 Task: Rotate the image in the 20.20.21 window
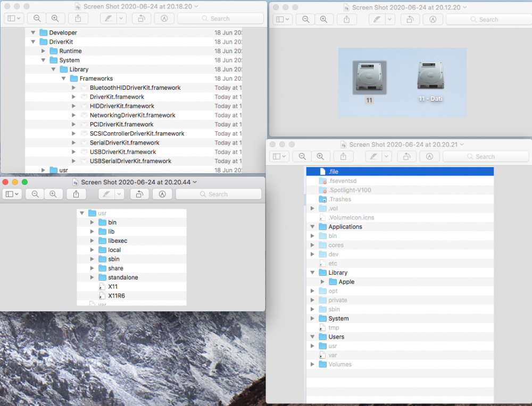(407, 156)
